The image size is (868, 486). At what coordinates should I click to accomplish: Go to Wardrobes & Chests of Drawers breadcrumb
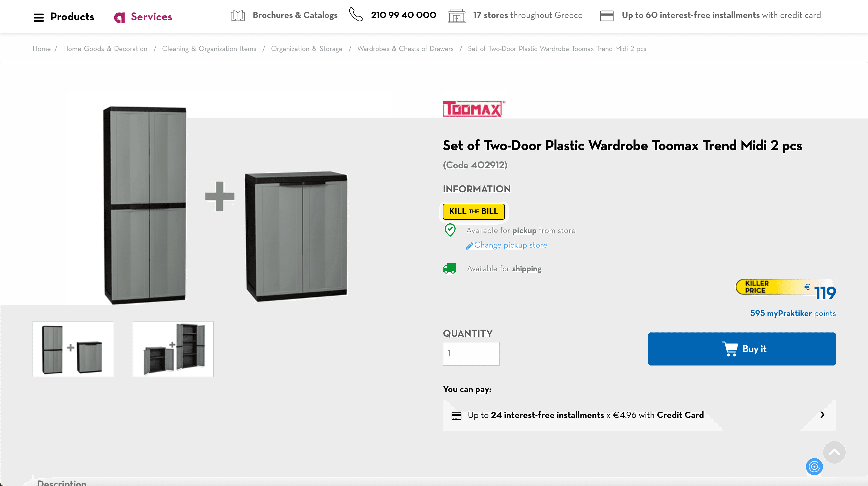point(405,49)
